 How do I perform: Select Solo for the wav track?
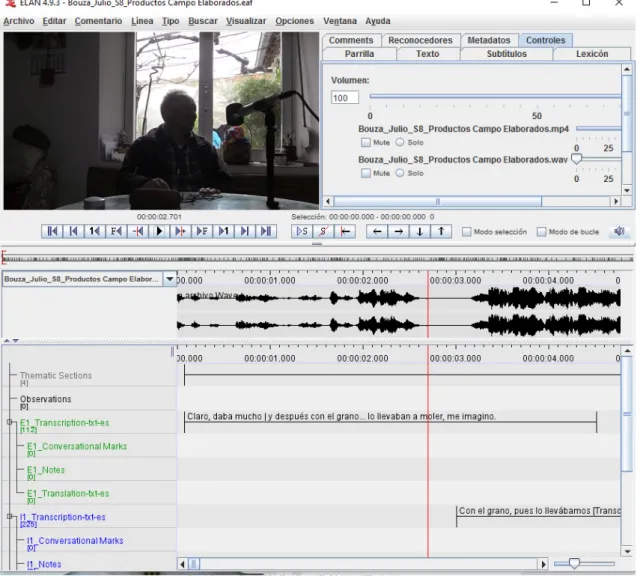pyautogui.click(x=400, y=173)
